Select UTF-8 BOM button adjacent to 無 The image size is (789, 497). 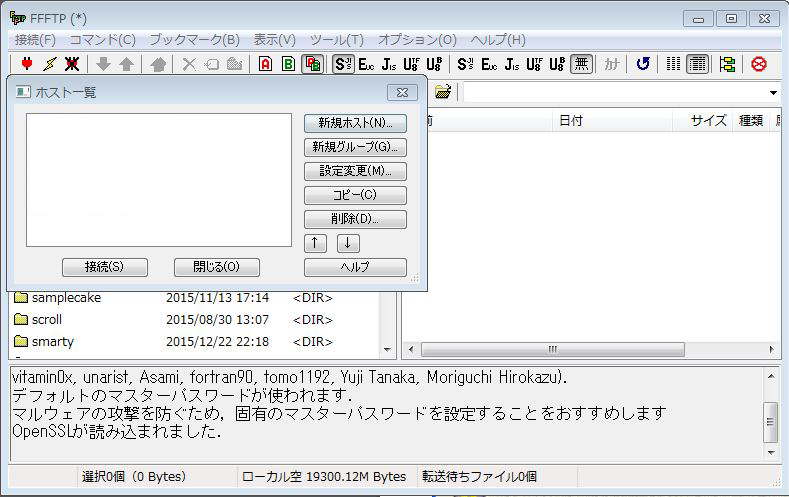(557, 64)
